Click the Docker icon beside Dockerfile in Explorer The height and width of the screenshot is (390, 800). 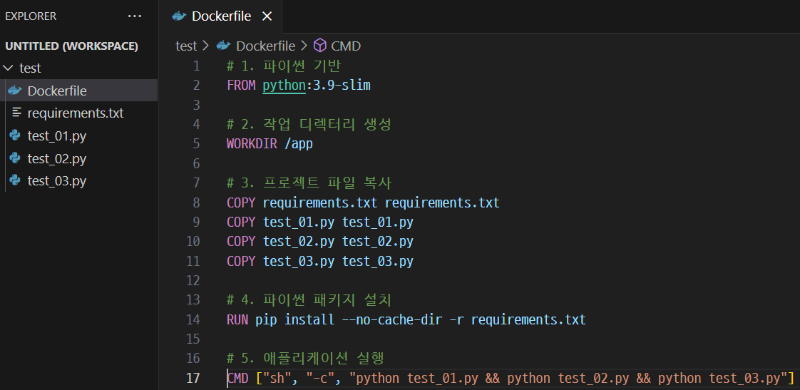pos(15,91)
